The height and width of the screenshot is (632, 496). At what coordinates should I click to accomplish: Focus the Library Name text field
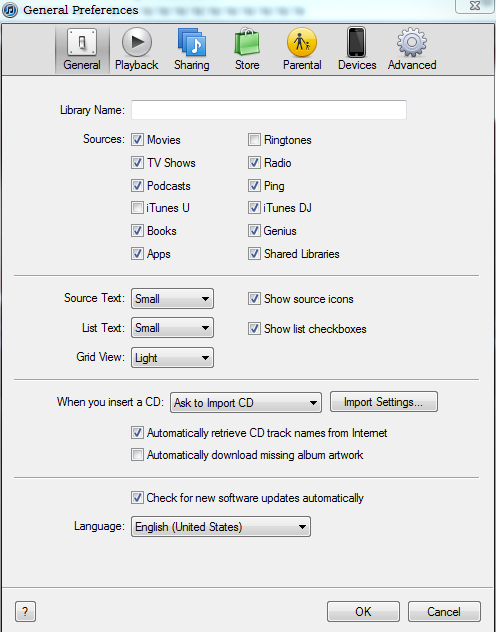point(269,110)
